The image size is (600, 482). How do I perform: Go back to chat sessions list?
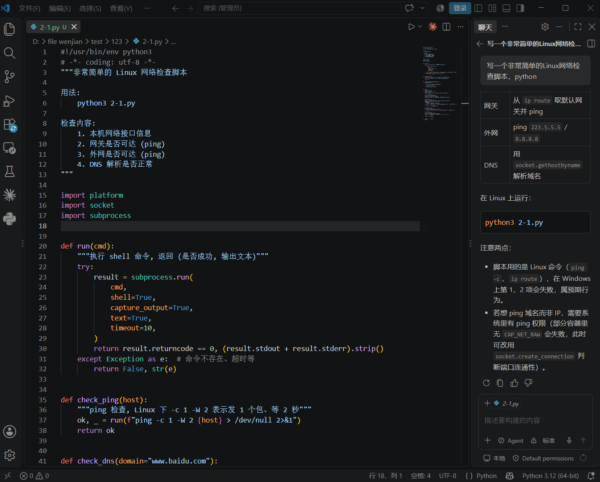[480, 44]
